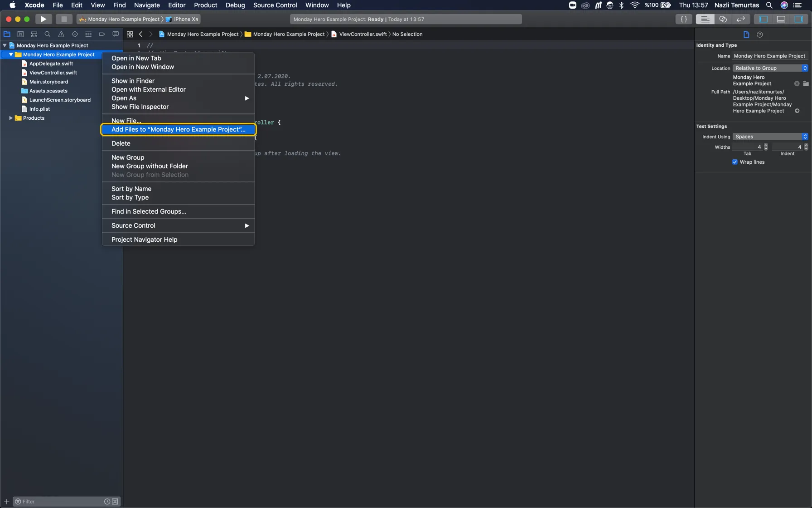Go forward in editor history
The width and height of the screenshot is (812, 508).
coord(151,34)
